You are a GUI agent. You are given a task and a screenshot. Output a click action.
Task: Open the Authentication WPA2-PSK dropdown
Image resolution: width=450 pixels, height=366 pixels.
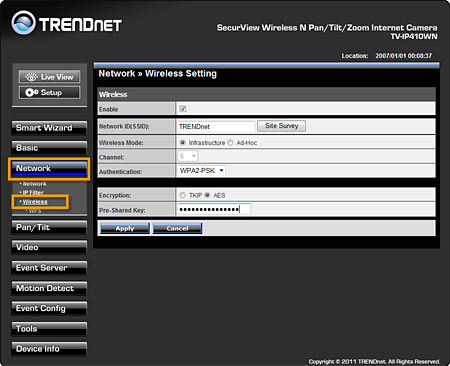[x=201, y=171]
